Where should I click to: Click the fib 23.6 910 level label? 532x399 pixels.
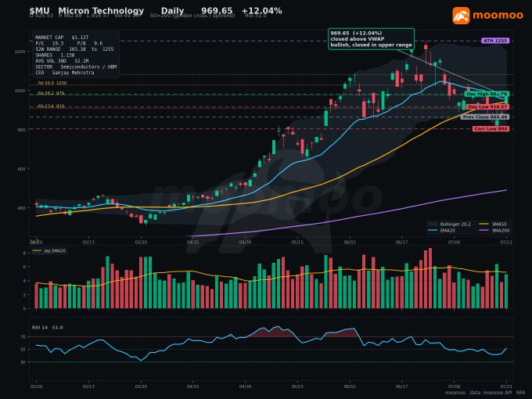(x=51, y=106)
